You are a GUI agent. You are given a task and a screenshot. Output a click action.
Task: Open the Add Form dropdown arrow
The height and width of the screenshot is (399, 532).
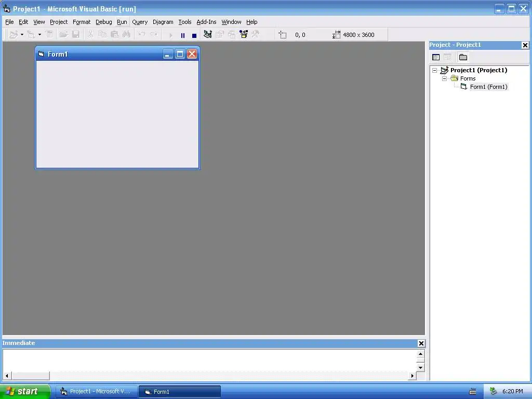click(x=39, y=35)
